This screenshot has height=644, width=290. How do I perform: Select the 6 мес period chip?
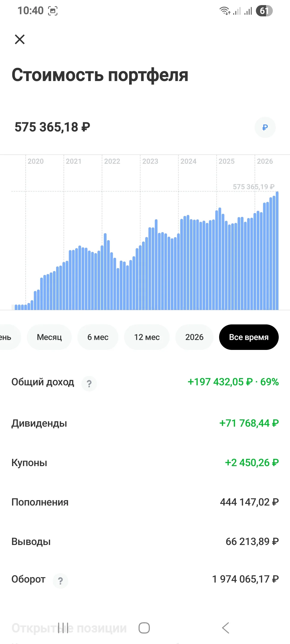98,337
